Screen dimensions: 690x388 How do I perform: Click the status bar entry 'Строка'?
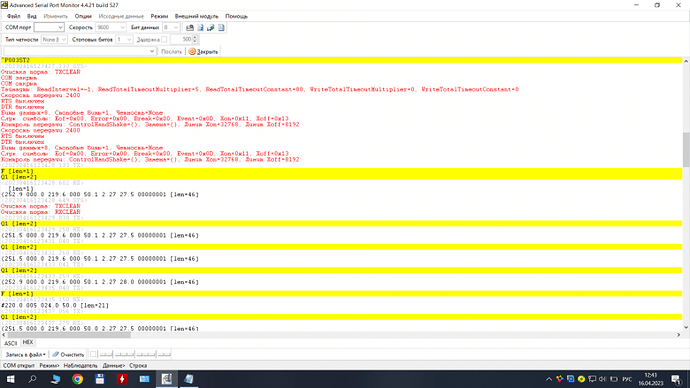click(138, 366)
